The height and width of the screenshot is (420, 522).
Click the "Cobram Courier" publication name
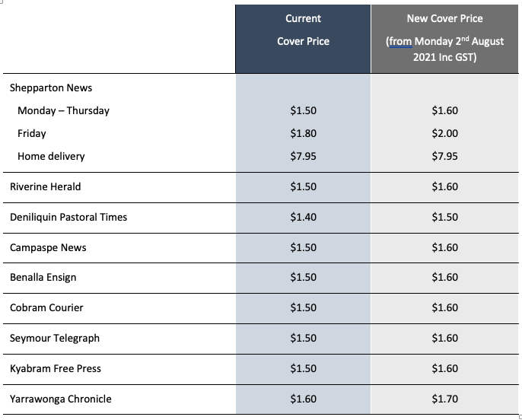click(x=46, y=308)
